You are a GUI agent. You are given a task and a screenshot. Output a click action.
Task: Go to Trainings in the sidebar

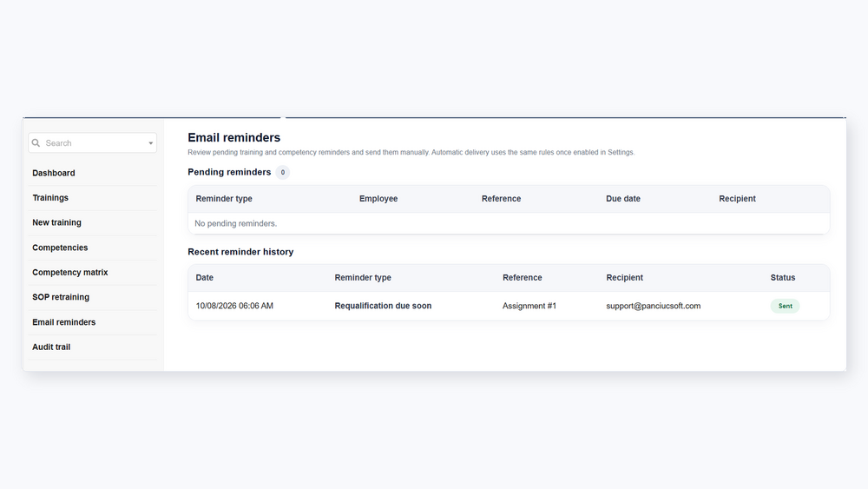click(50, 198)
